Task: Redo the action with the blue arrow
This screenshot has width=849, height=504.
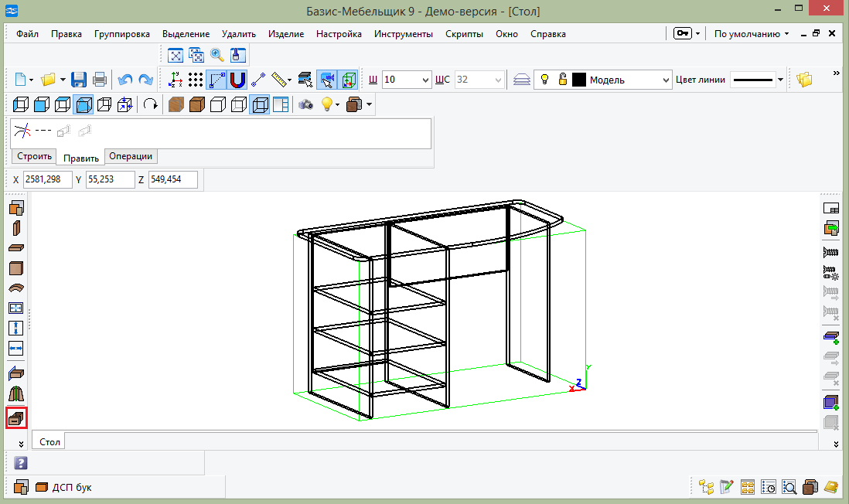Action: [x=145, y=80]
